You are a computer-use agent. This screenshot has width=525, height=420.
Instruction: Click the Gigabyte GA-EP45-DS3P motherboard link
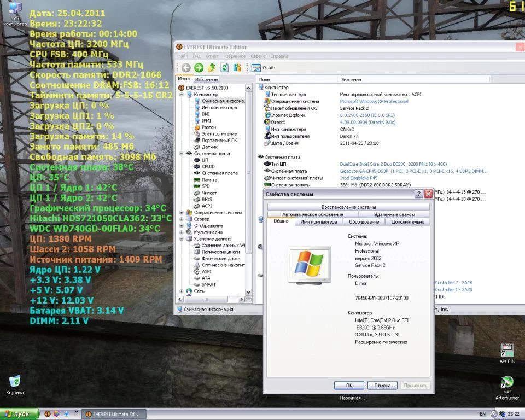click(x=413, y=171)
